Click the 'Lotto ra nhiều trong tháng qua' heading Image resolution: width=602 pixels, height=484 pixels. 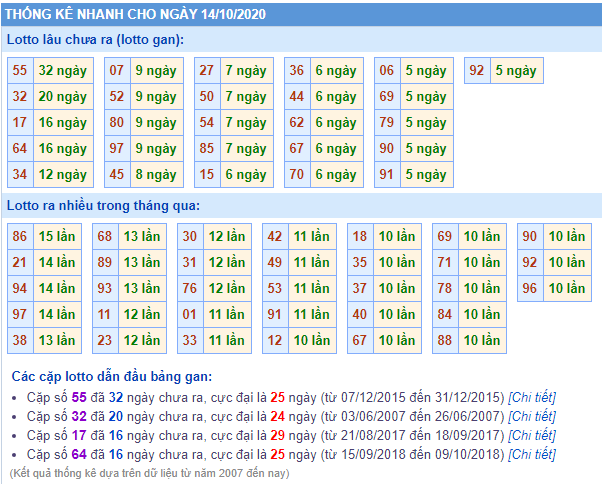(103, 205)
